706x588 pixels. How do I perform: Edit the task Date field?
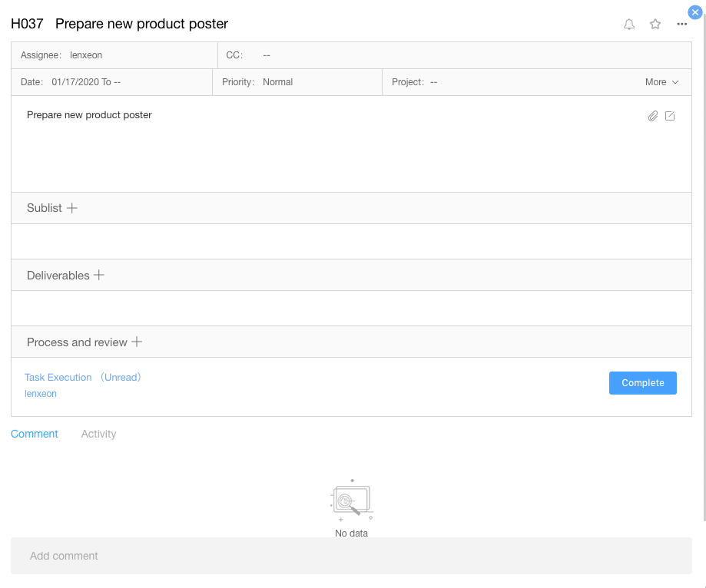tap(85, 82)
